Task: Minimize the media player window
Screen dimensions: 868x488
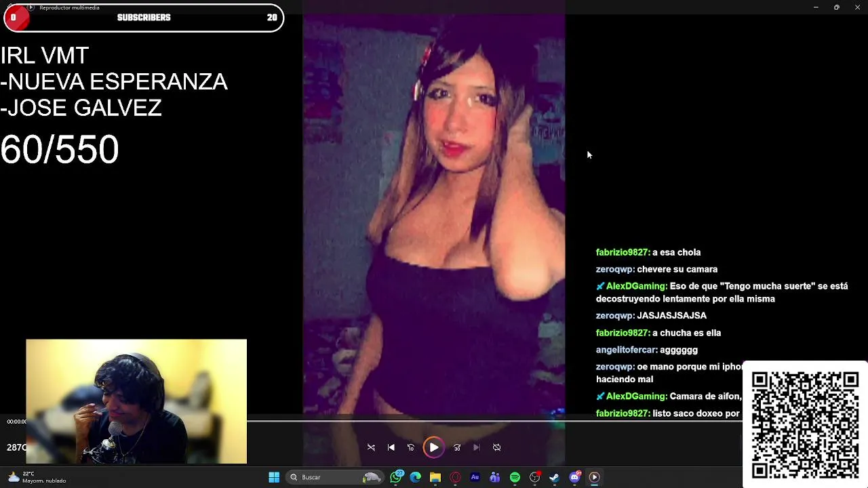Action: (816, 7)
